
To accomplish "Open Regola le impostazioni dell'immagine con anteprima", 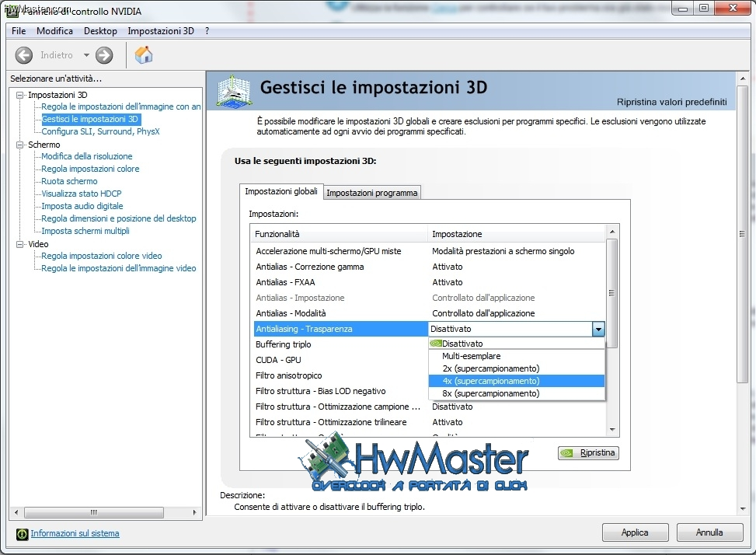I will (x=121, y=106).
